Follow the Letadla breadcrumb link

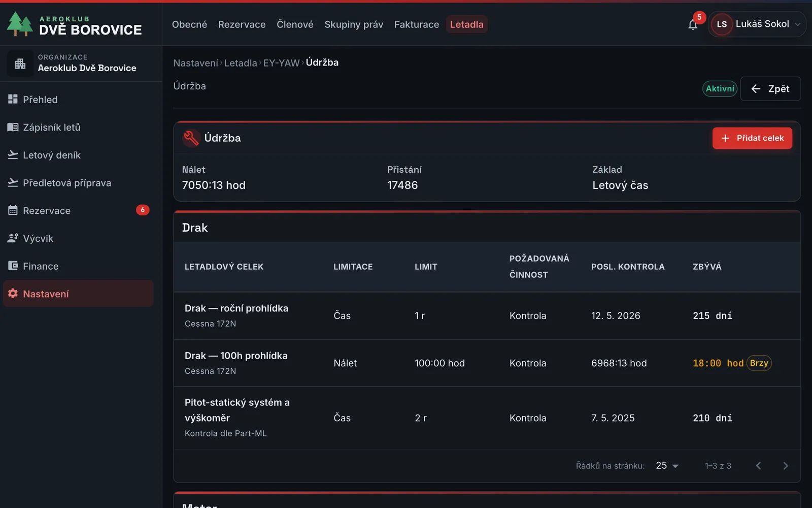pyautogui.click(x=241, y=63)
